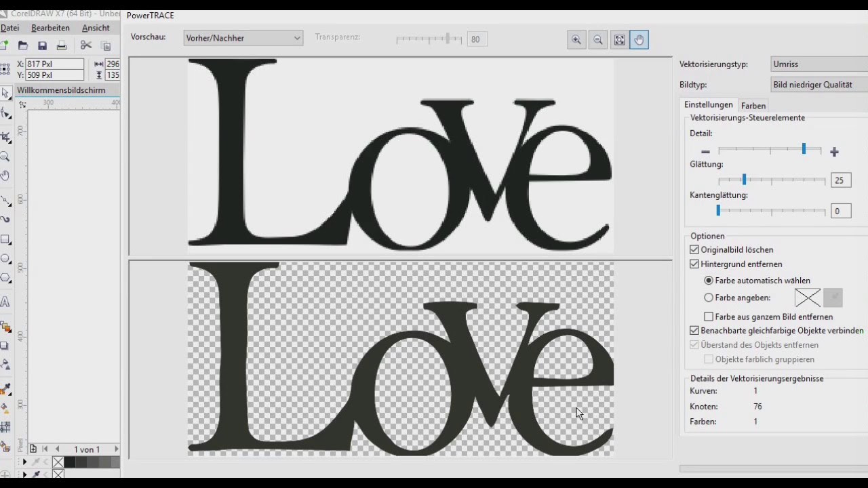
Task: Click the Kantenglättung value field showing 0
Action: pos(841,211)
